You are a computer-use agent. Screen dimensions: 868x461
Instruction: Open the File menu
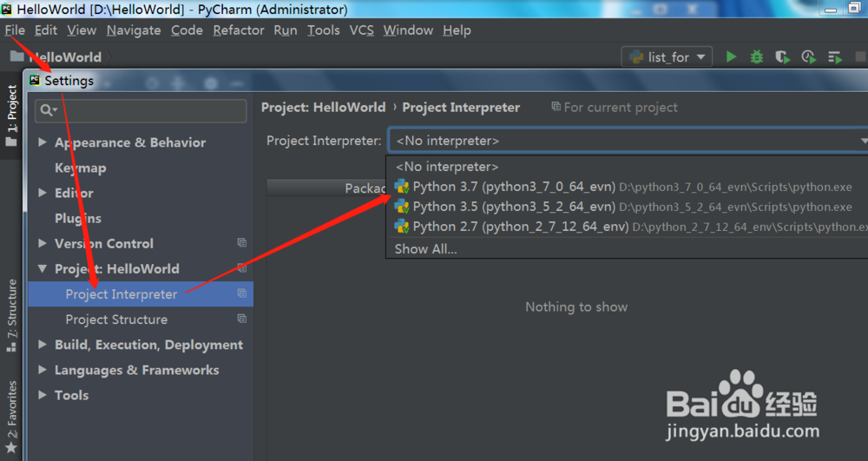(x=15, y=30)
